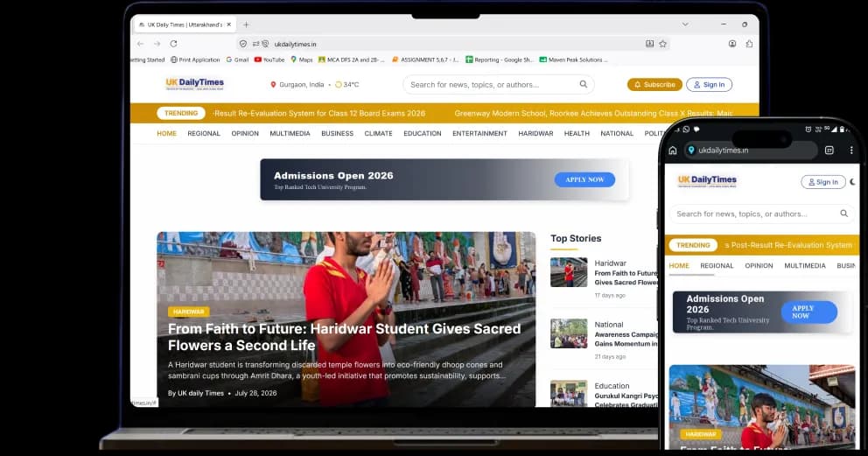The width and height of the screenshot is (868, 456).
Task: Select HARIDWAR in the laptop nav bar
Action: click(535, 133)
